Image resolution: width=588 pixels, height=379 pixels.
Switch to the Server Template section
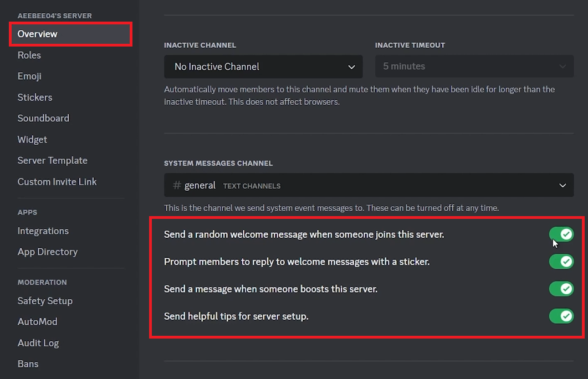(53, 160)
